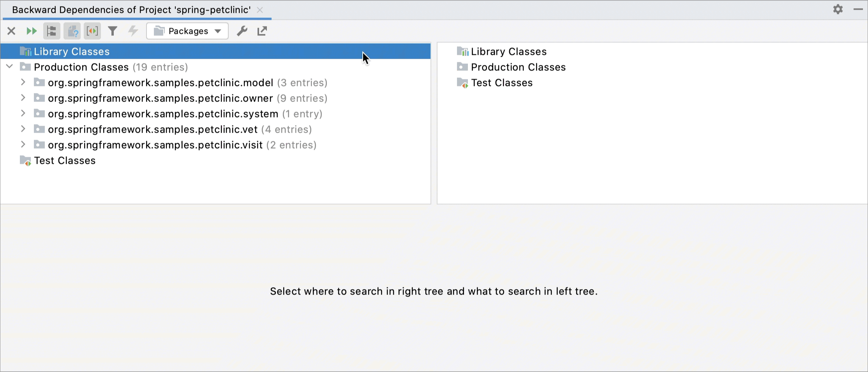Toggle grouped packages tree view

[x=51, y=31]
